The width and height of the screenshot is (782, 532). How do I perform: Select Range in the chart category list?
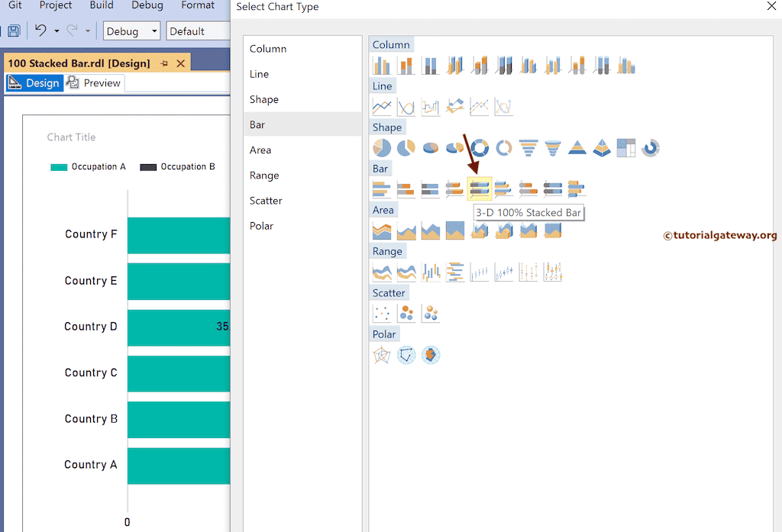pyautogui.click(x=302, y=176)
